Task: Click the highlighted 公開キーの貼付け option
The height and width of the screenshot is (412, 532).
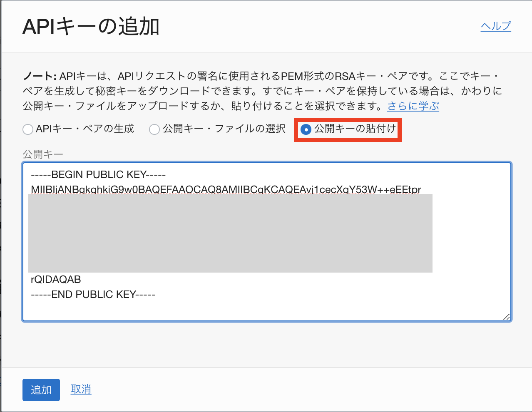Action: (x=348, y=130)
